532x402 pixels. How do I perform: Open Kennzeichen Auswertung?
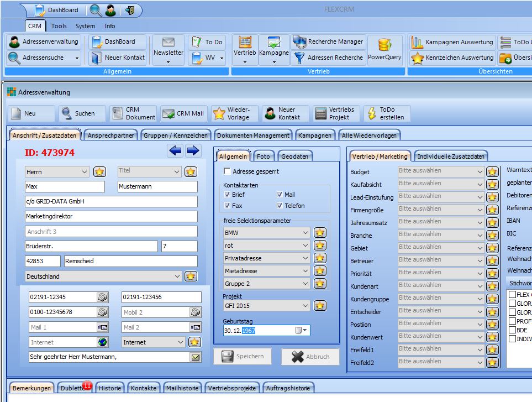[452, 58]
